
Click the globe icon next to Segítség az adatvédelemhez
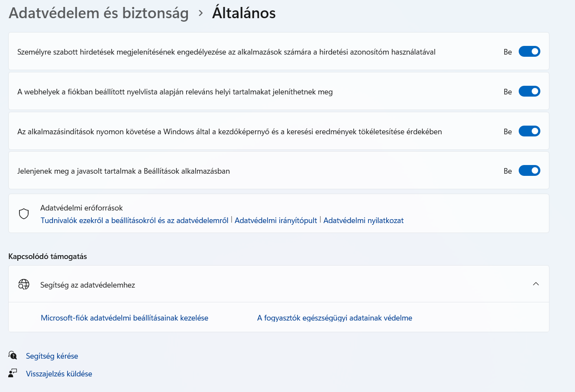(x=24, y=284)
